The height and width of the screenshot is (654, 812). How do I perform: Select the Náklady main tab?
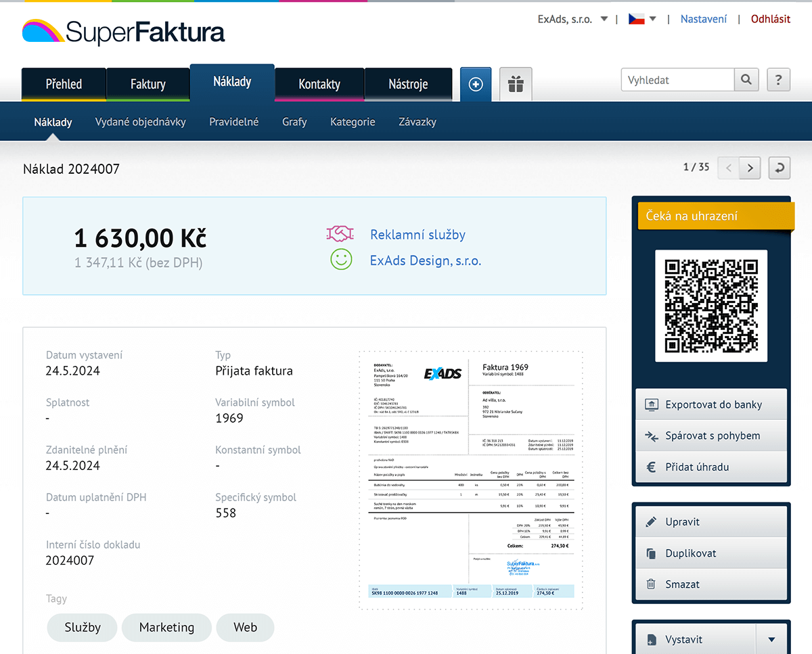click(x=232, y=82)
